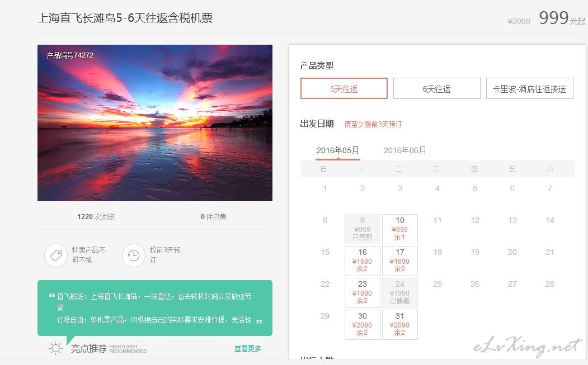588x365 pixels.
Task: Click the crossed-out ¥2999 original price
Action: pyautogui.click(x=519, y=21)
